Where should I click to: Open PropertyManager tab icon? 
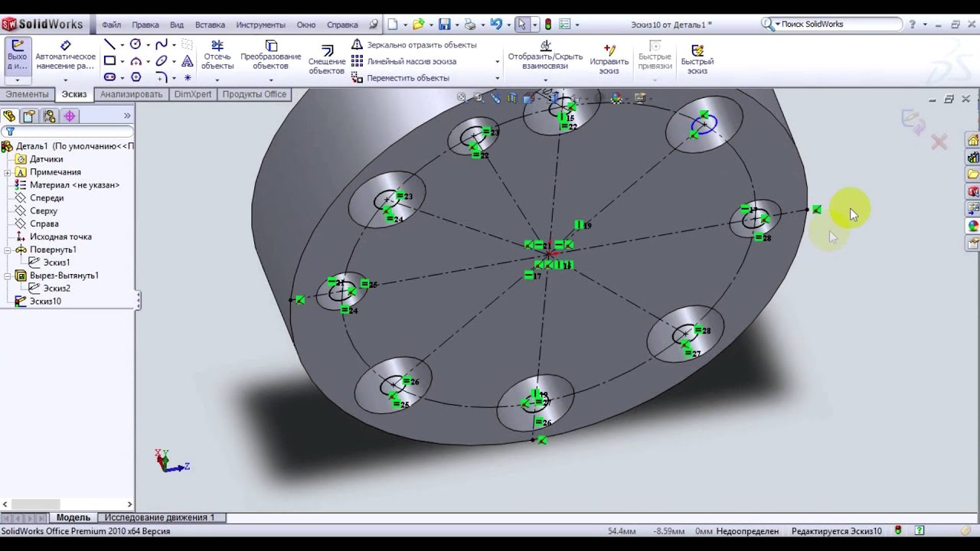29,116
